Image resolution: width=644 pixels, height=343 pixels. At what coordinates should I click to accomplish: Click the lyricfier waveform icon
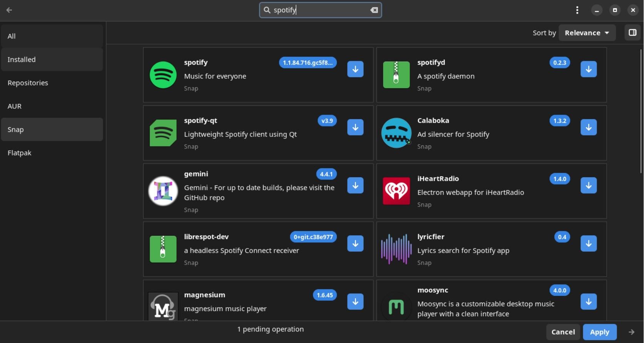tap(396, 249)
